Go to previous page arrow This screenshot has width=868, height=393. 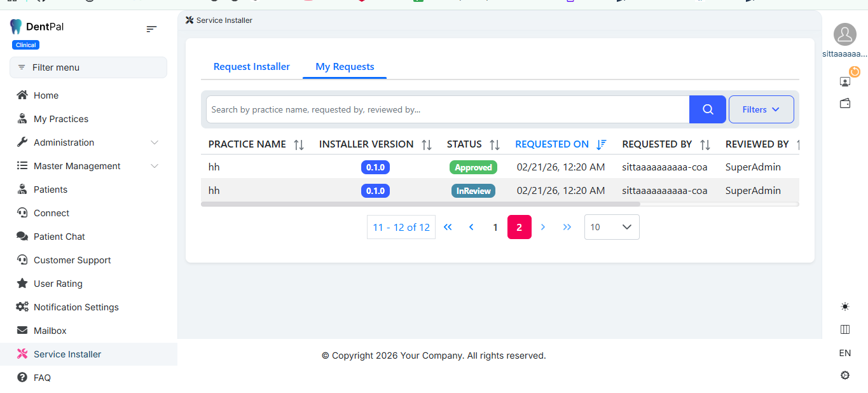(x=471, y=227)
